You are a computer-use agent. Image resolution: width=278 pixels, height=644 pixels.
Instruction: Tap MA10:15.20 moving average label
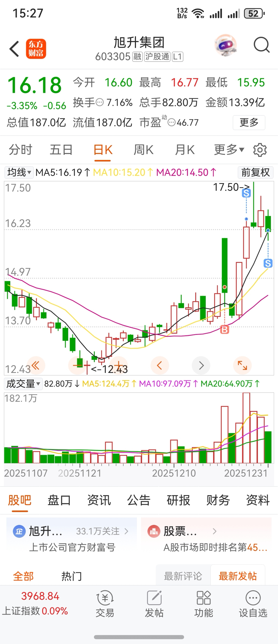point(123,172)
